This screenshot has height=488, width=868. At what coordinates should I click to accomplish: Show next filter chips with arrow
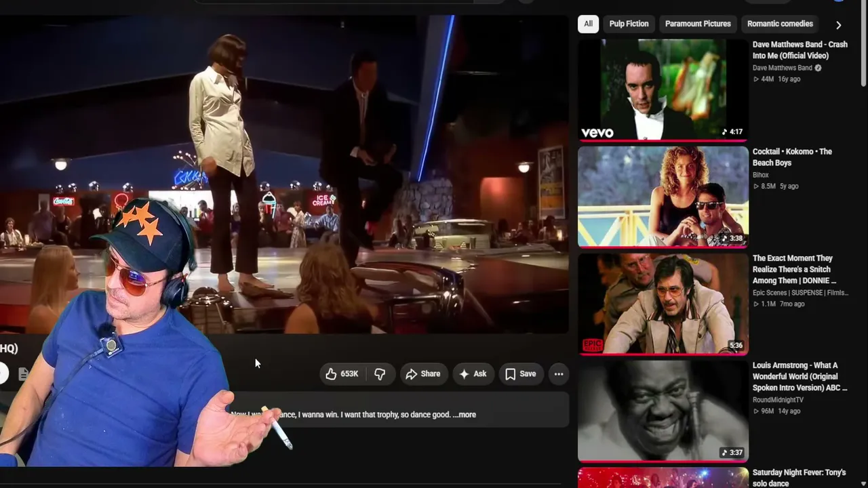point(839,25)
